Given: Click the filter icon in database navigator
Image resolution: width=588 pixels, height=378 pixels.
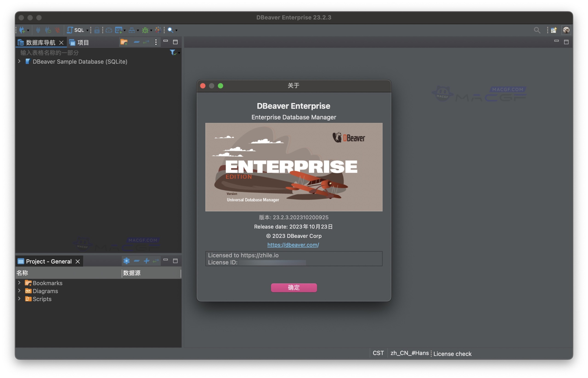Looking at the screenshot, I should click(x=172, y=52).
